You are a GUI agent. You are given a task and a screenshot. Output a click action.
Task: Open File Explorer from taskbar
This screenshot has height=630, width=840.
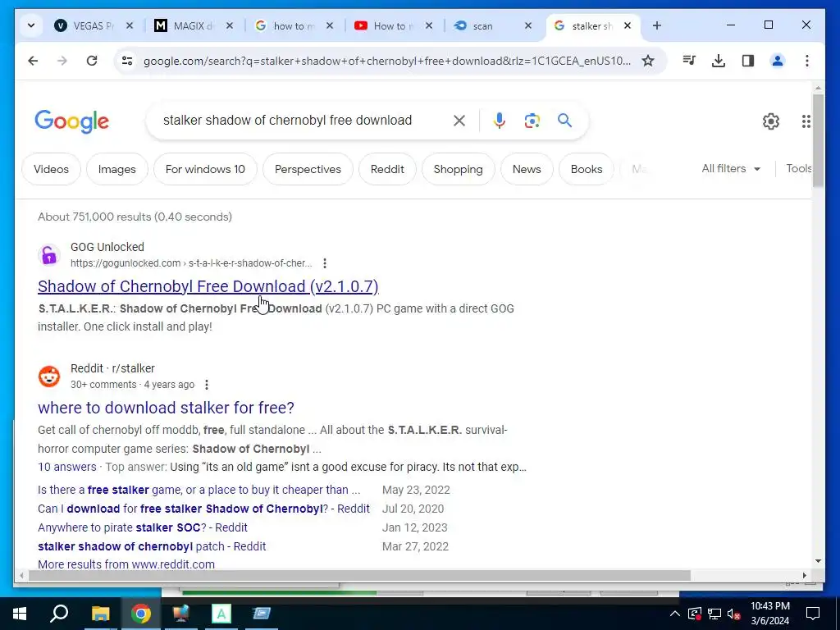tap(100, 614)
